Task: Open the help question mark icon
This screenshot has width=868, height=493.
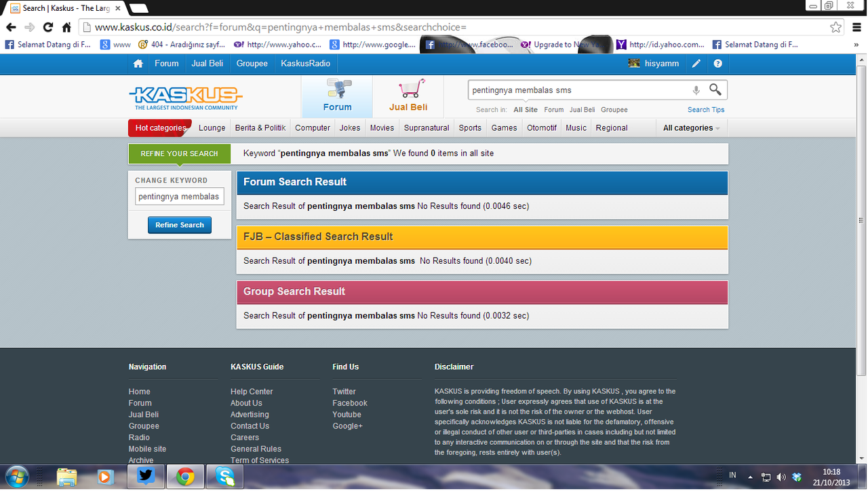Action: 718,64
